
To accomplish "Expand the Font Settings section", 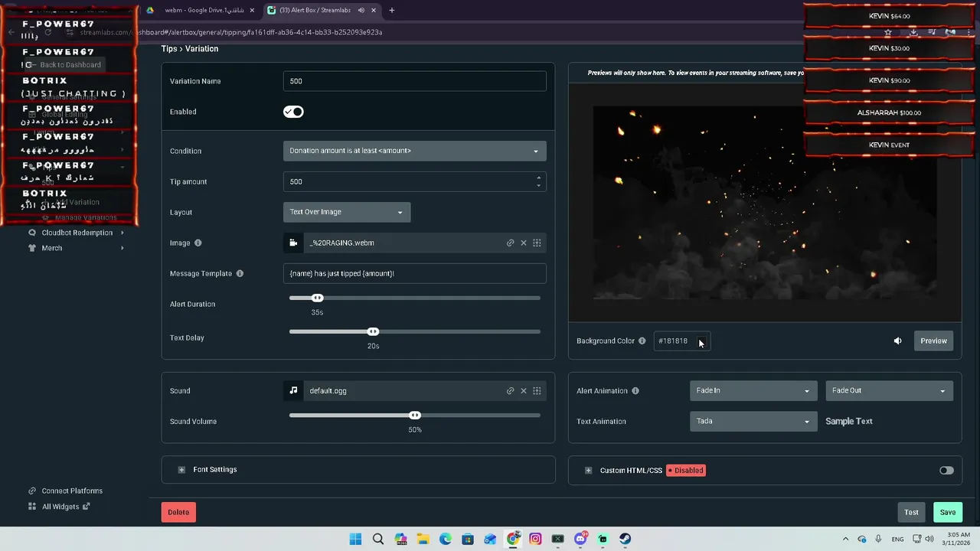I will coord(181,470).
